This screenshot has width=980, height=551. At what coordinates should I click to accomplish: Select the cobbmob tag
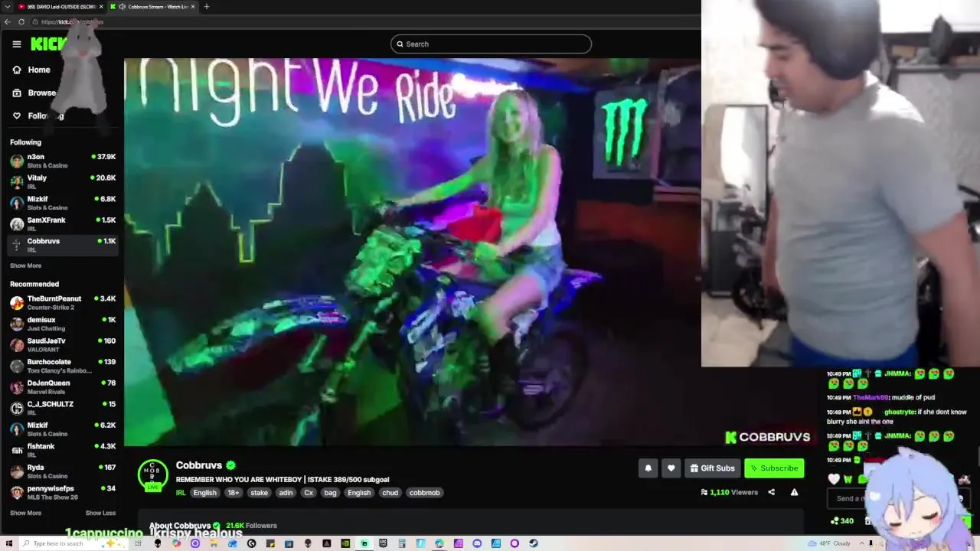pos(424,493)
